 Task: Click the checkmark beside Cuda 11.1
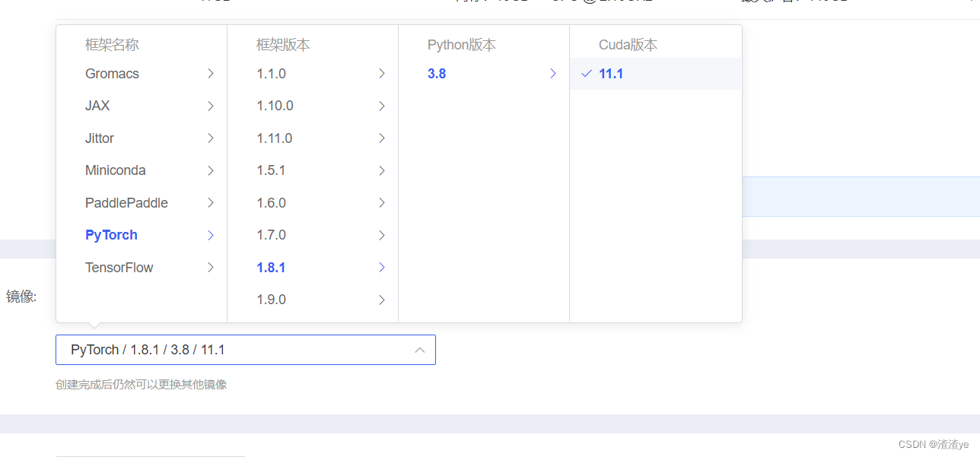[x=586, y=74]
